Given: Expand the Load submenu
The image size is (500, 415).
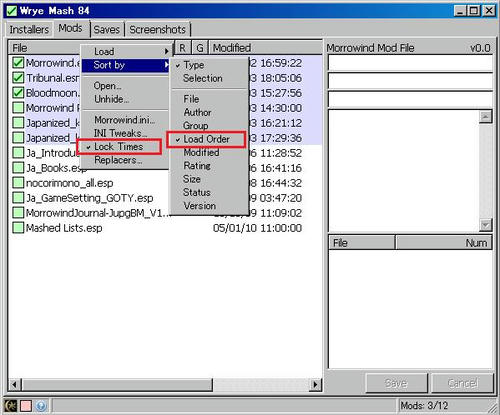Looking at the screenshot, I should tap(126, 52).
